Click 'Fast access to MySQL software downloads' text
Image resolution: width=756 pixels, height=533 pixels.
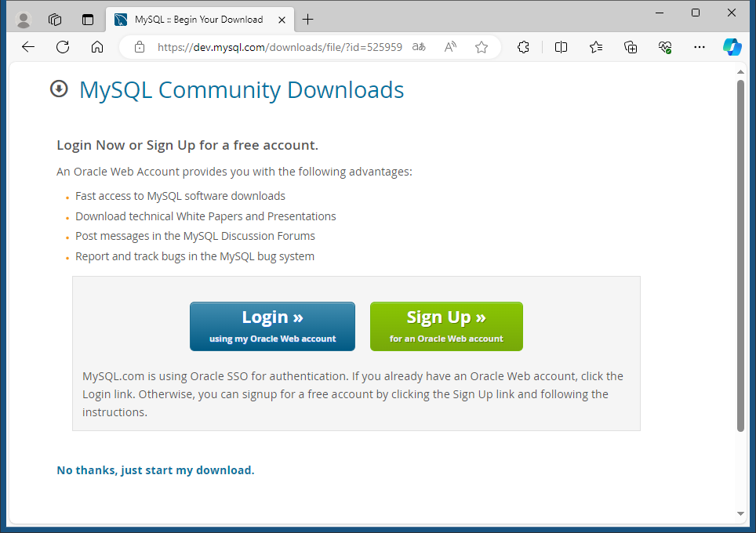tap(180, 196)
